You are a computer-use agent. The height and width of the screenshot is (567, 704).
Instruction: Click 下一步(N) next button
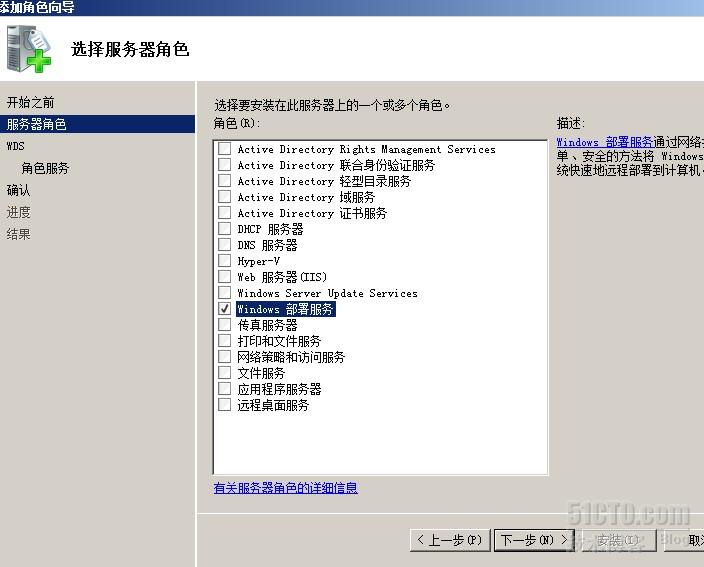coord(534,540)
